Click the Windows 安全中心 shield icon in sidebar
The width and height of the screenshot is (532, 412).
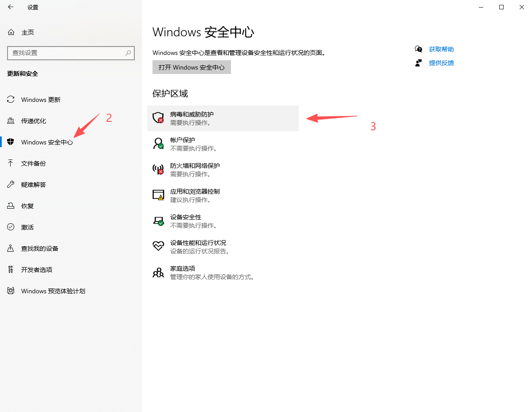click(x=11, y=142)
